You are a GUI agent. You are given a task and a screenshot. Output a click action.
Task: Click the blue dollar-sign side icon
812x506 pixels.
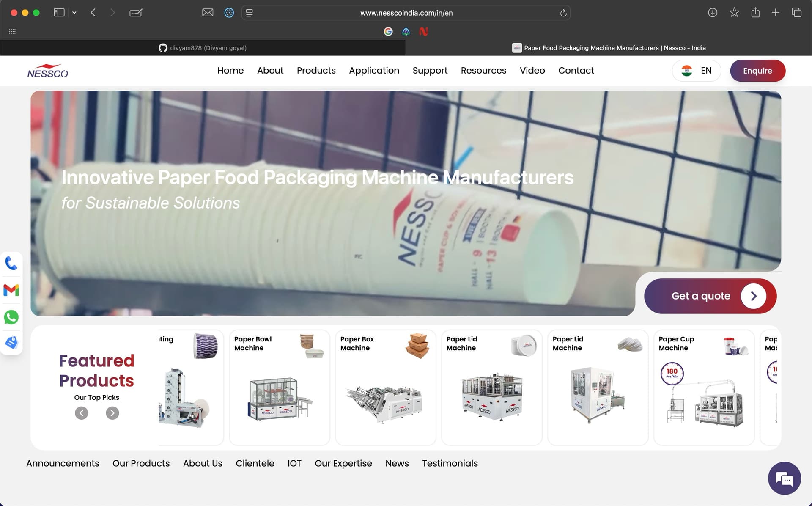(x=11, y=342)
